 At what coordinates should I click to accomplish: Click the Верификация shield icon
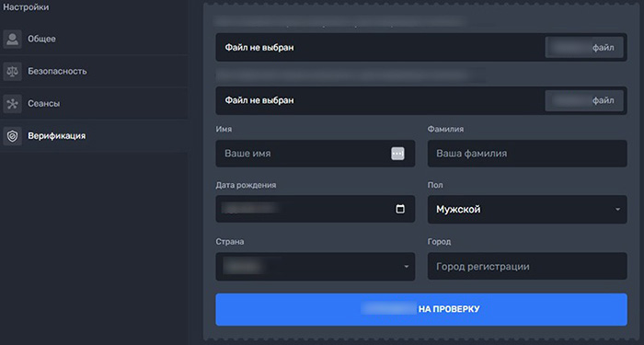[12, 136]
